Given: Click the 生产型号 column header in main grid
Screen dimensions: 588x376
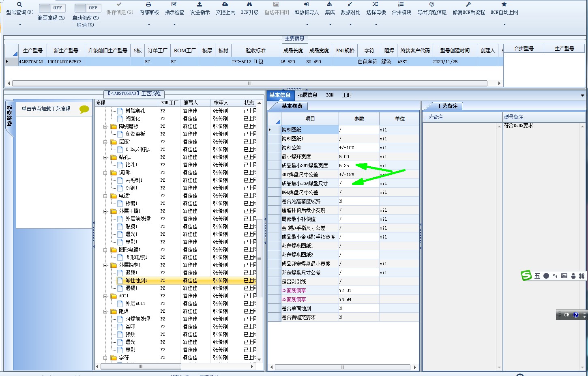Looking at the screenshot, I should [x=32, y=50].
